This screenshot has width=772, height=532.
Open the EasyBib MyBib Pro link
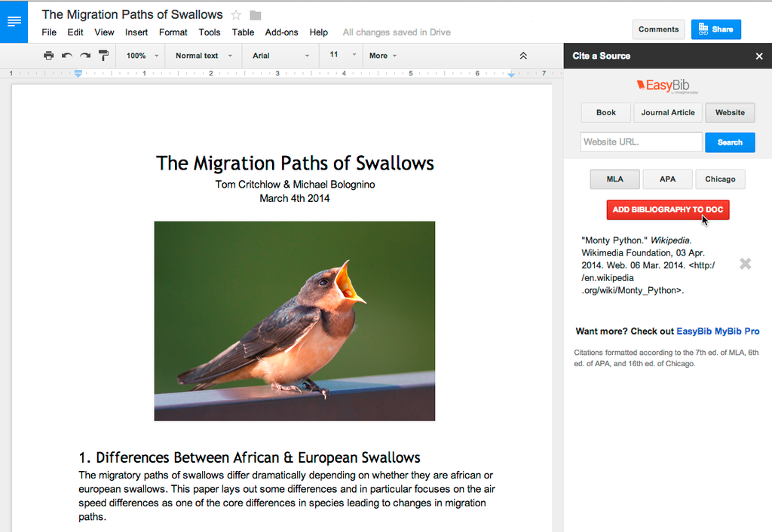pos(718,332)
